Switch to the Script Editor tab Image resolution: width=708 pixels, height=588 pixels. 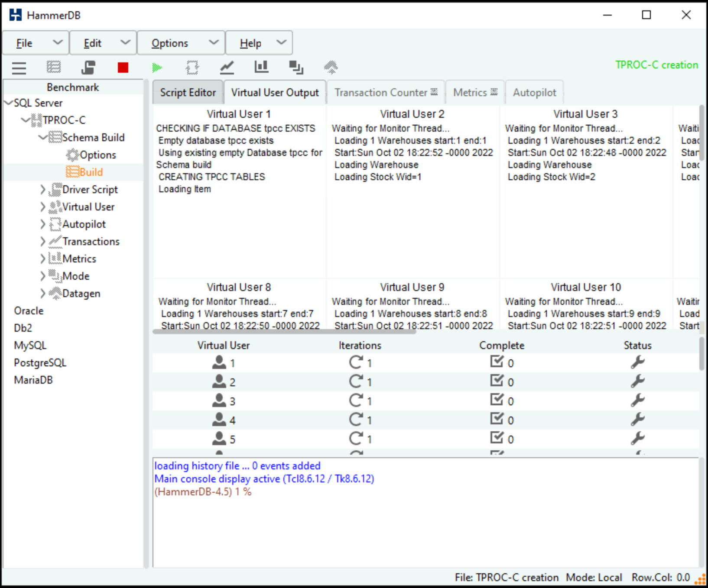(x=188, y=93)
